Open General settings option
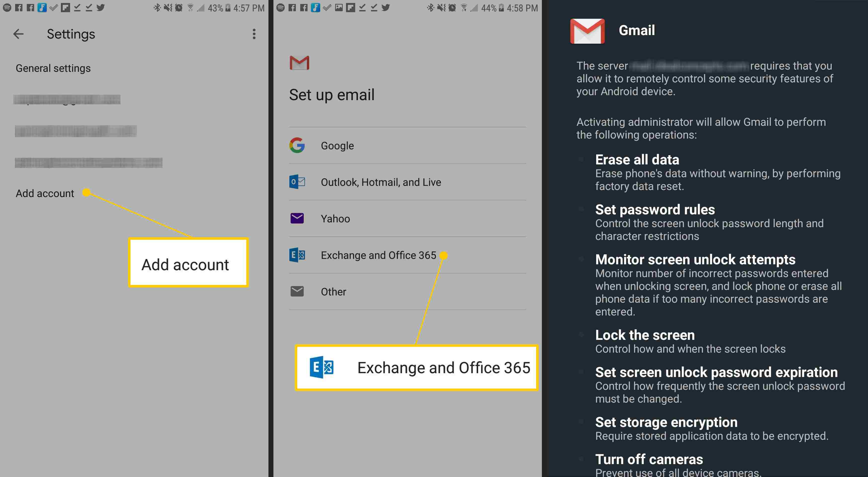The width and height of the screenshot is (868, 477). pyautogui.click(x=53, y=68)
